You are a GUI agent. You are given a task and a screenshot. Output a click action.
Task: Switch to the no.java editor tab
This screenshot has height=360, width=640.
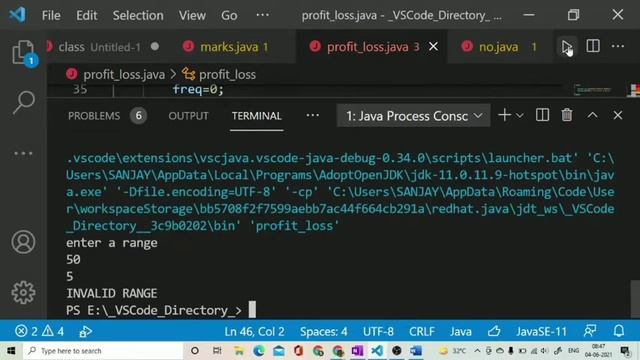coord(500,47)
